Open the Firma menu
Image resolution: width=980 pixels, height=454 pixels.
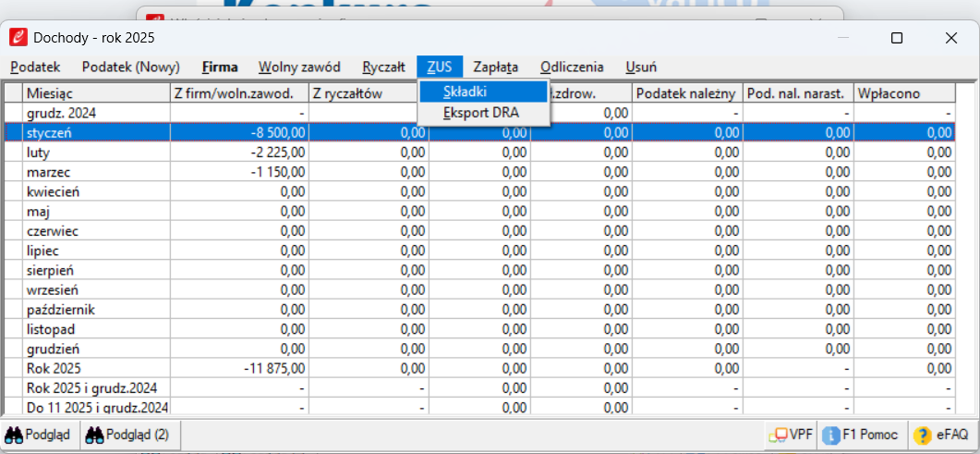click(x=220, y=67)
